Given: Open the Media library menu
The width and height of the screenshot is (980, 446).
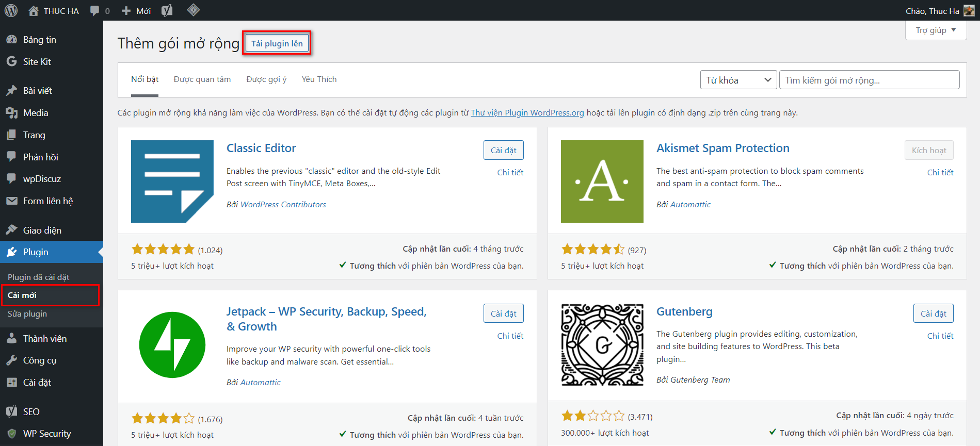Looking at the screenshot, I should coord(35,113).
